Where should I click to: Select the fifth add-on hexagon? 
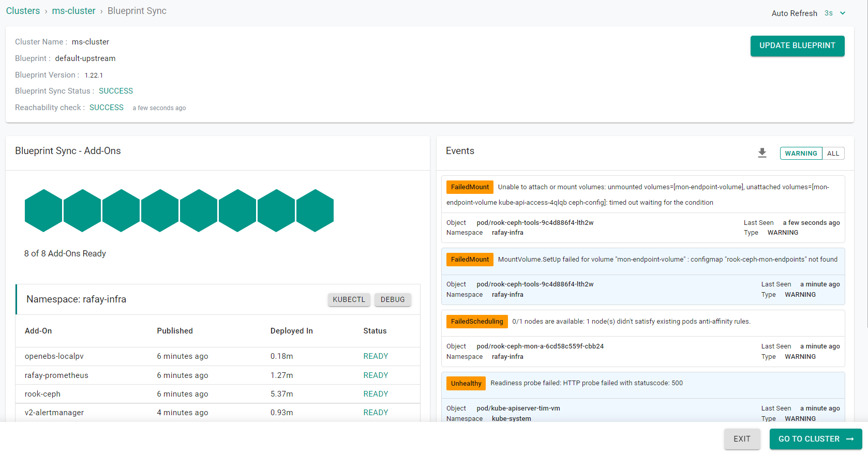pyautogui.click(x=199, y=210)
